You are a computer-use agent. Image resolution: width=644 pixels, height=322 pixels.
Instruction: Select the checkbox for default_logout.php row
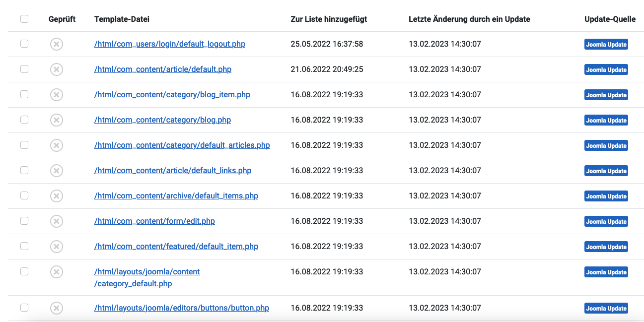pos(24,44)
